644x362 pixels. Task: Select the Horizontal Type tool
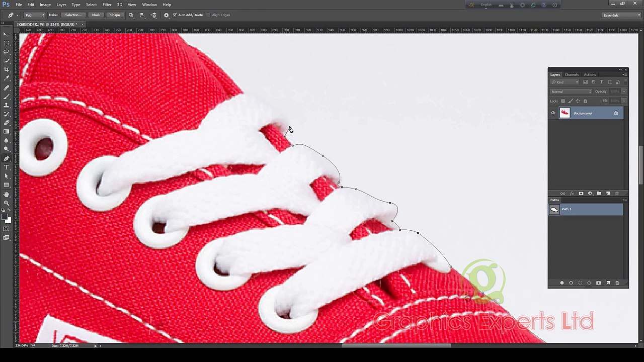point(7,167)
